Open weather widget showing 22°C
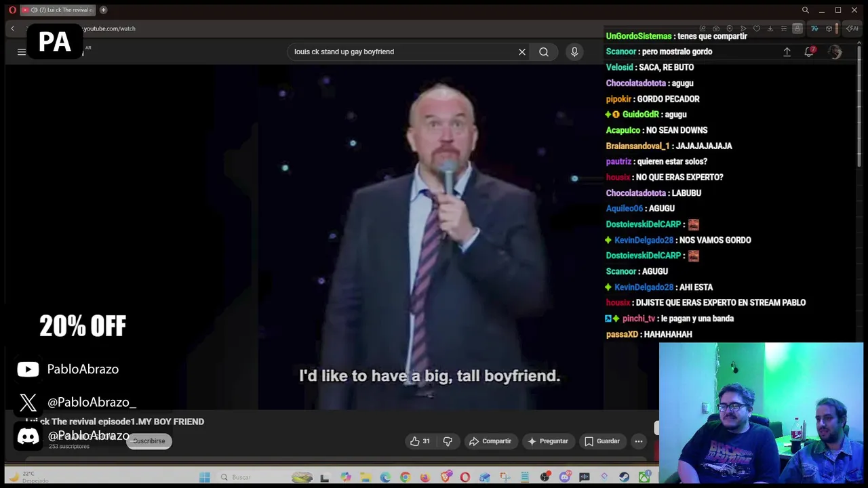This screenshot has width=868, height=488. [27, 476]
